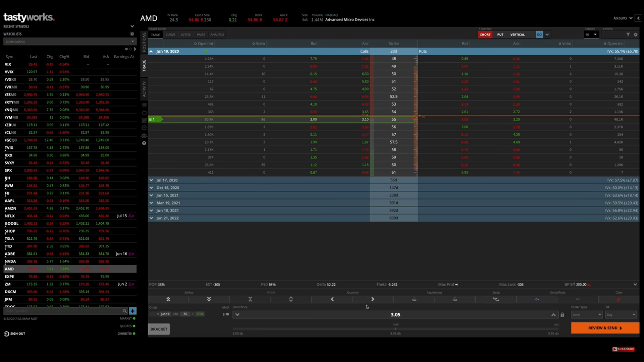
Task: Click the narrow width icon
Action: [x=250, y=299]
